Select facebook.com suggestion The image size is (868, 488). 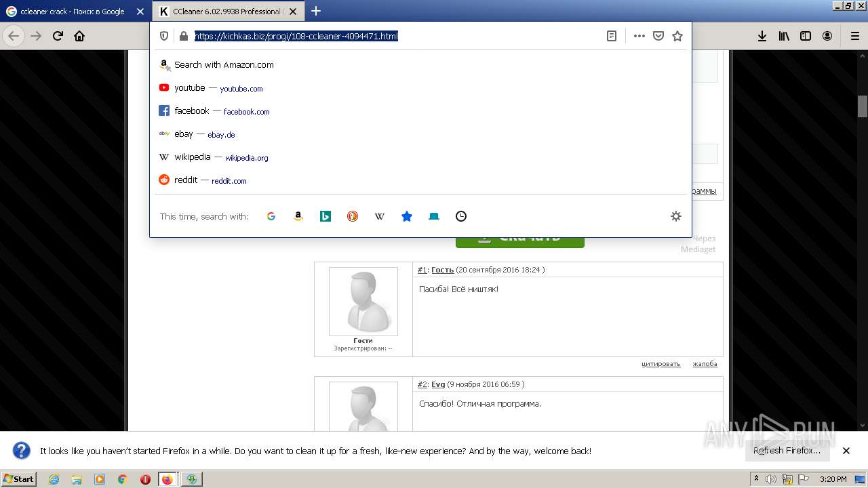[x=420, y=111]
